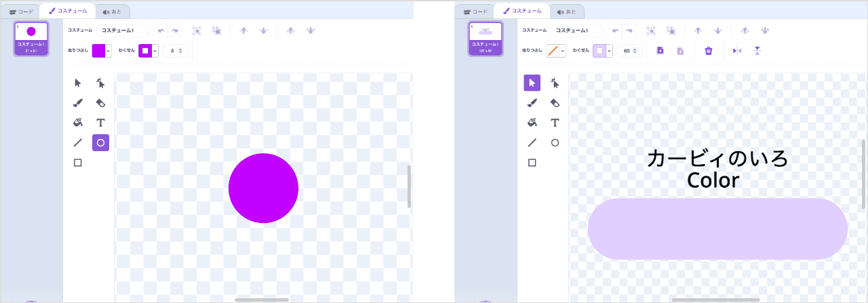The image size is (868, 303).
Task: Select the Line tool in the left editor
Action: (78, 143)
